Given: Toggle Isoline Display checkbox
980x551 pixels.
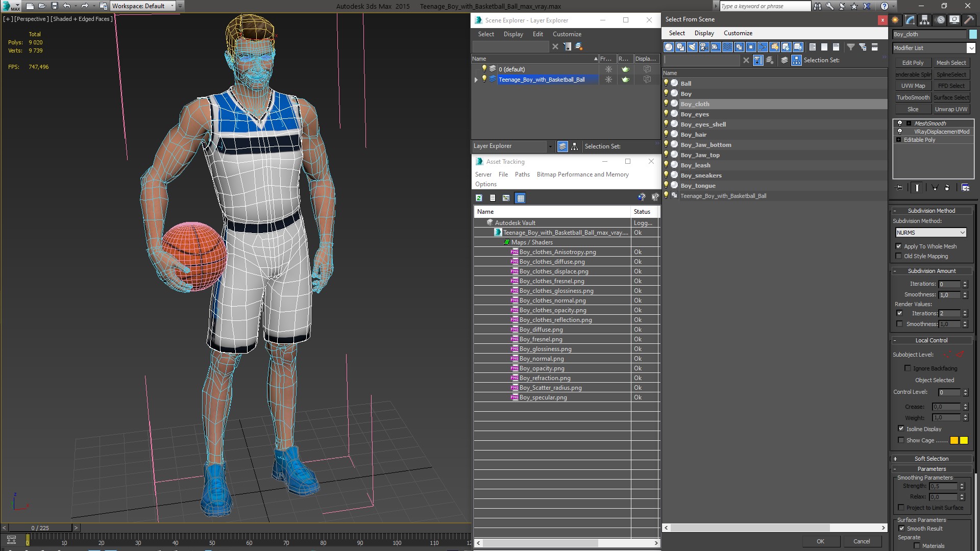Looking at the screenshot, I should tap(901, 429).
